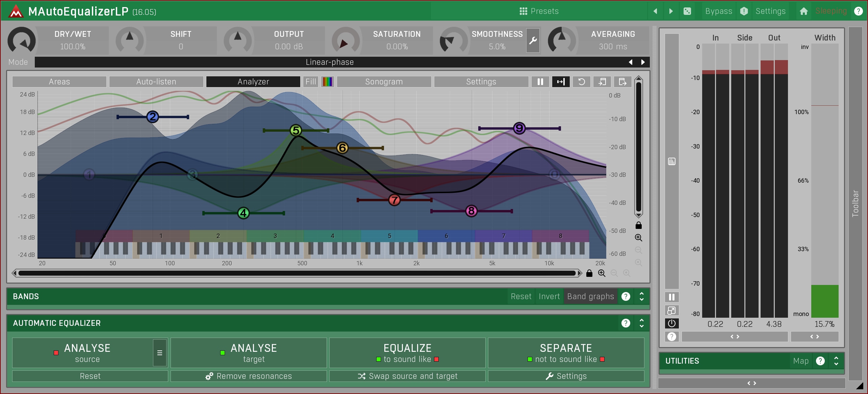Select previous Mode with left arrow
The width and height of the screenshot is (868, 394).
click(x=631, y=62)
